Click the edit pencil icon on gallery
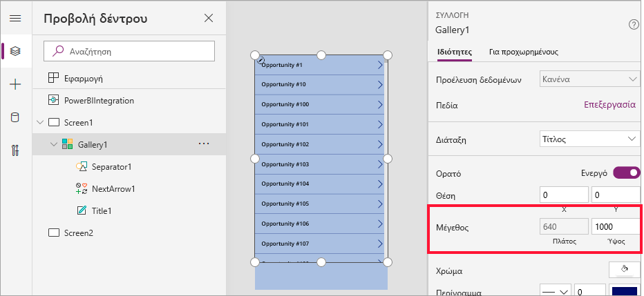This screenshot has height=296, width=644. [x=261, y=60]
